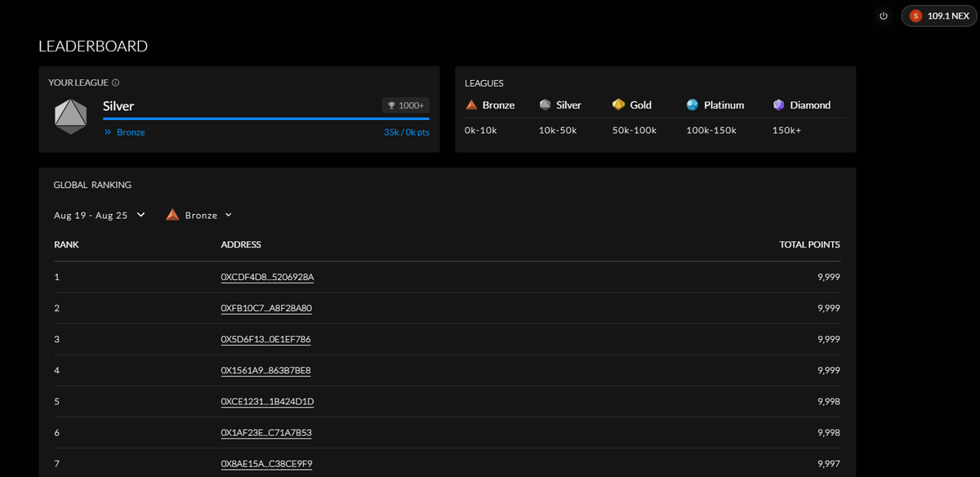Click the Silver league badge image

coord(70,116)
